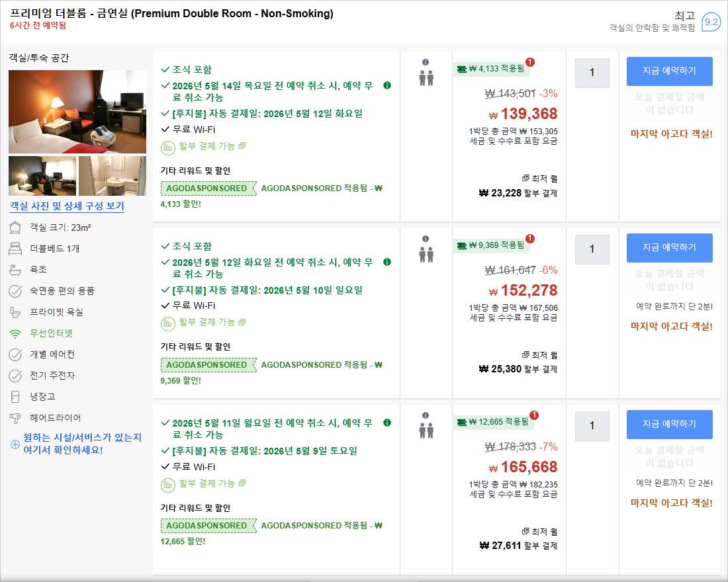Click the plus icon next to 원하는 시설/서비스
Viewport: 728px width, 582px height.
point(15,444)
